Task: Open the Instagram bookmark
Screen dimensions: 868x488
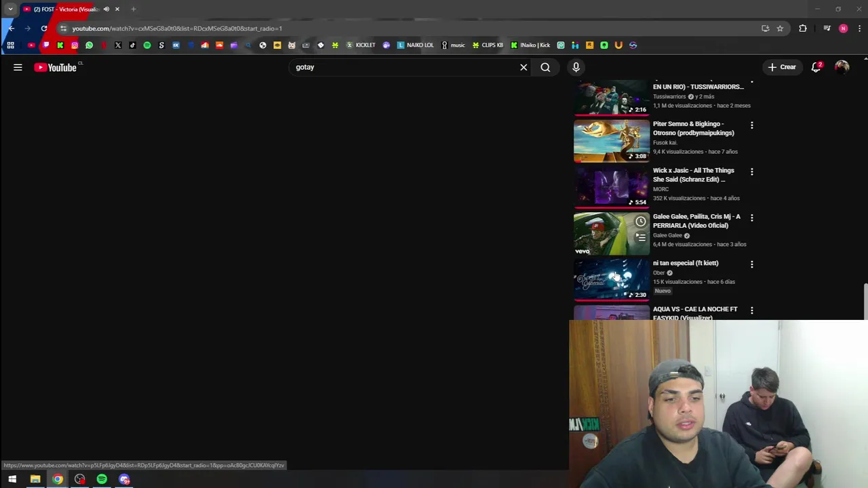Action: click(75, 45)
